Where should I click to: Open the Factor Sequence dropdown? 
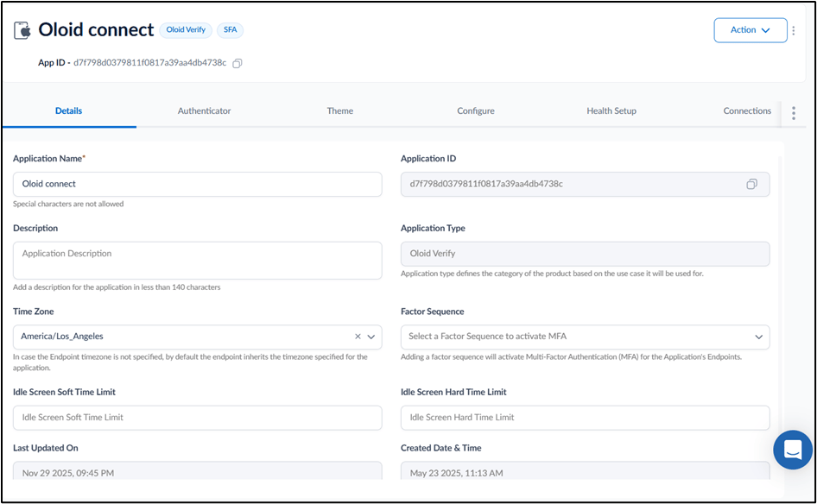[585, 337]
